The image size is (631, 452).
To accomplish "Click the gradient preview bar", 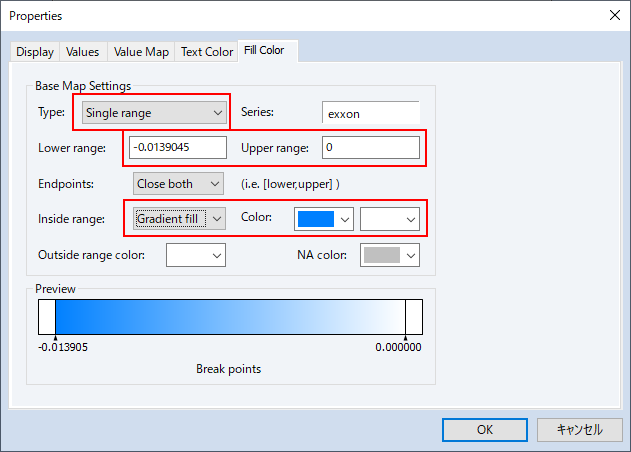I will 230,317.
